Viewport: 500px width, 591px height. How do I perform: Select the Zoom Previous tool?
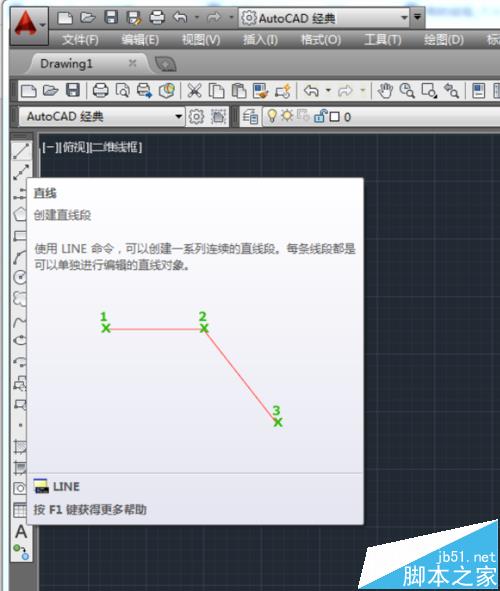coord(451,91)
